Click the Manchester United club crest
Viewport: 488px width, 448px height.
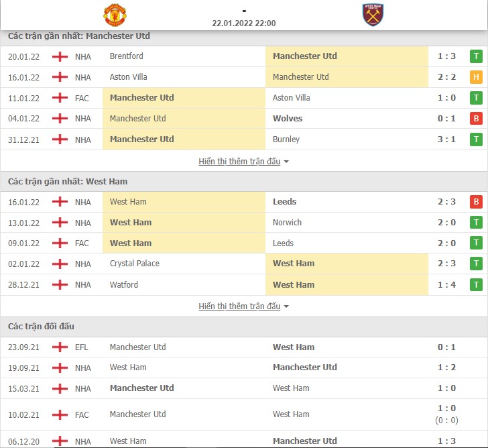click(115, 15)
